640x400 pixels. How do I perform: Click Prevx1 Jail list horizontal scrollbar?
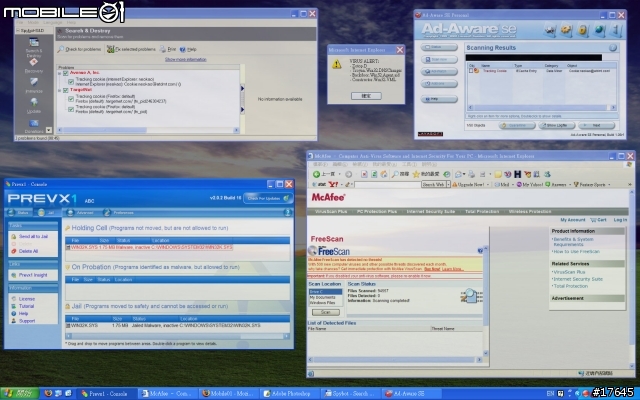[178, 336]
